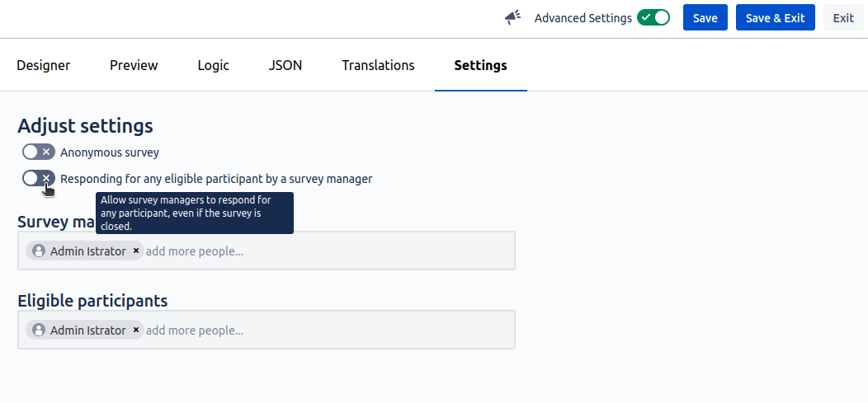The image size is (868, 403).
Task: Switch to the Translations tab
Action: pos(378,65)
